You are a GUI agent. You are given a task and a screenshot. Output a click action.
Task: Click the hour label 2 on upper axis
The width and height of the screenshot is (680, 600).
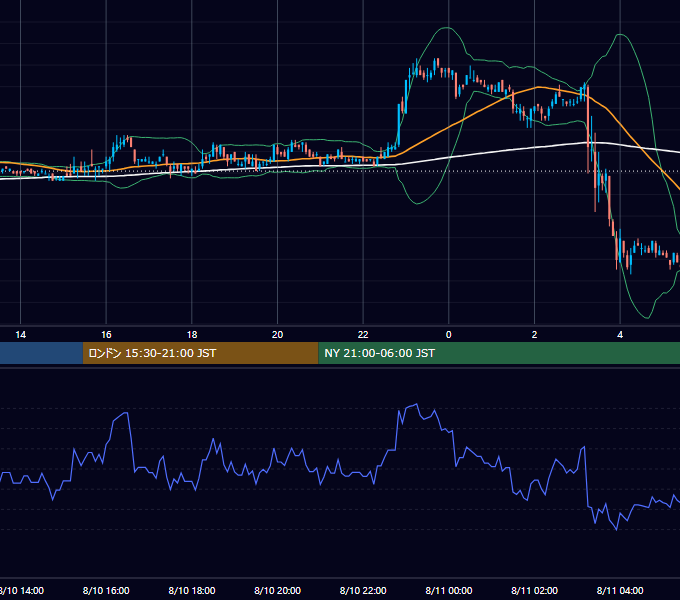(534, 335)
